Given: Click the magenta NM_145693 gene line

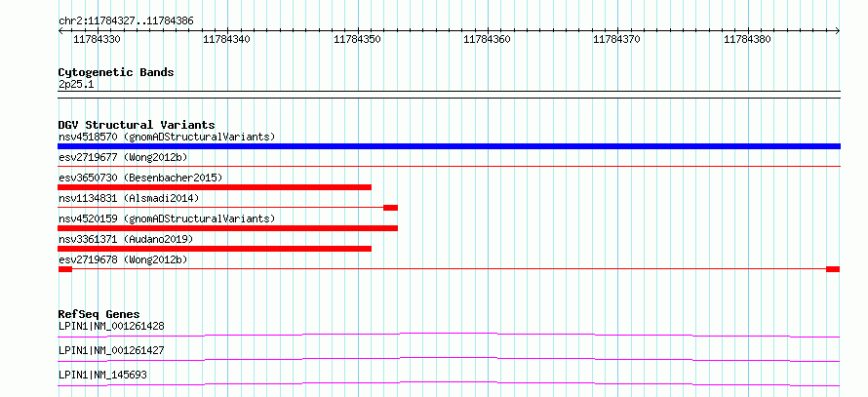Looking at the screenshot, I should [449, 383].
